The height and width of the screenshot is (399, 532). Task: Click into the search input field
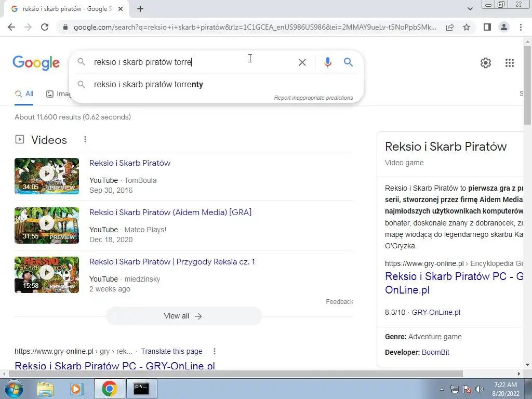click(192, 62)
